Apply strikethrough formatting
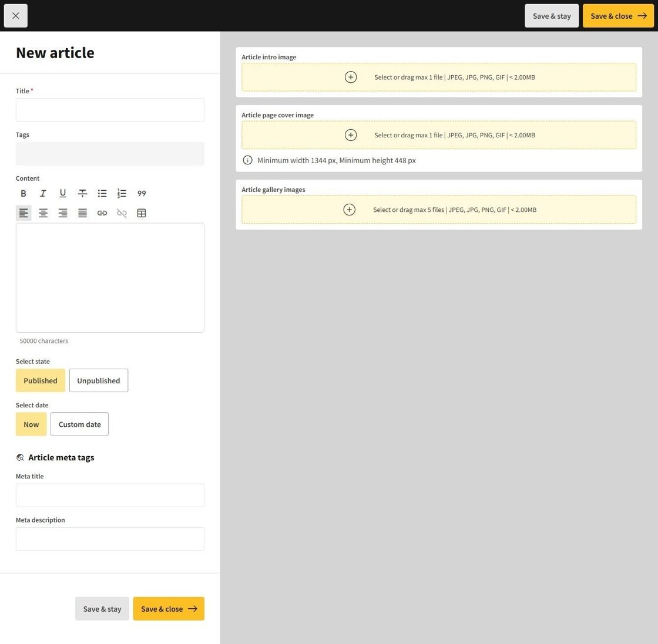Image resolution: width=658 pixels, height=644 pixels. tap(82, 193)
